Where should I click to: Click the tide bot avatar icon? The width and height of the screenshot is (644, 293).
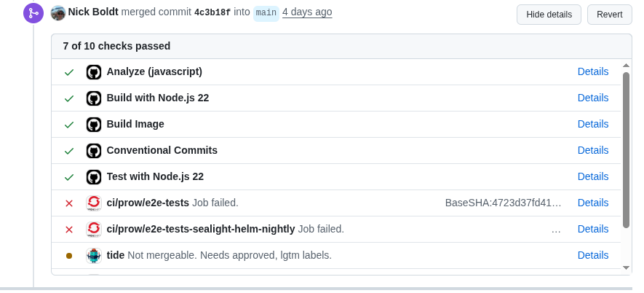[x=93, y=256]
